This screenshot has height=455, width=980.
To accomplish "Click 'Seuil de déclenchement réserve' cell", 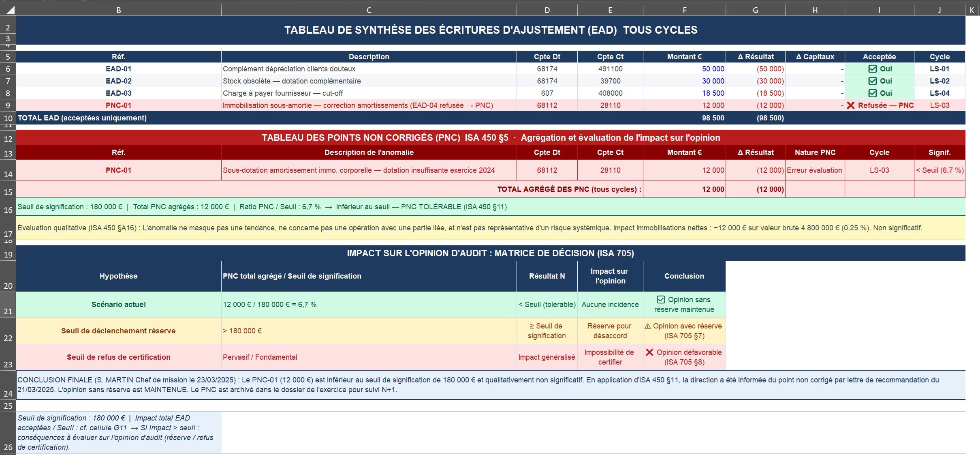I will (119, 331).
